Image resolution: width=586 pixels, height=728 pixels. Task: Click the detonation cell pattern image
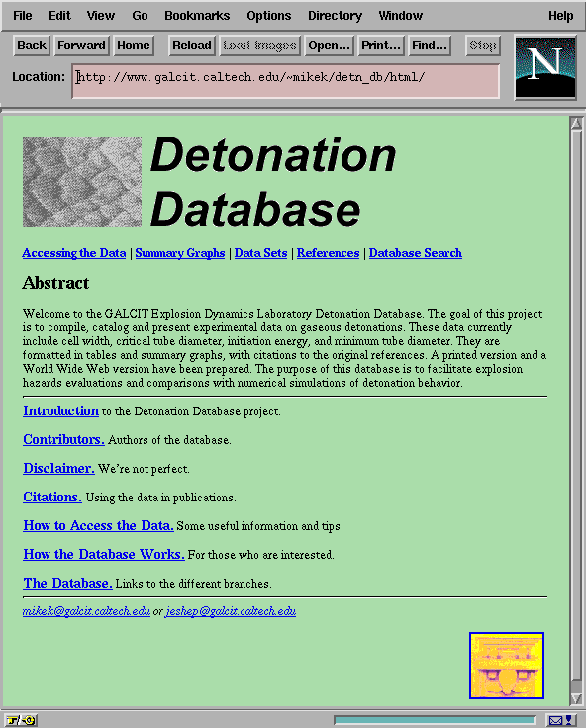(x=82, y=182)
